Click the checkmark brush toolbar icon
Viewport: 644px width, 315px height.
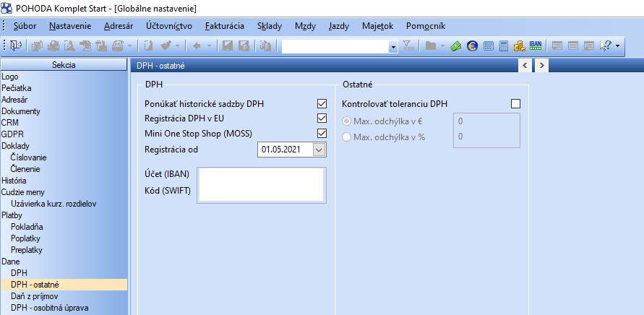coord(166,46)
